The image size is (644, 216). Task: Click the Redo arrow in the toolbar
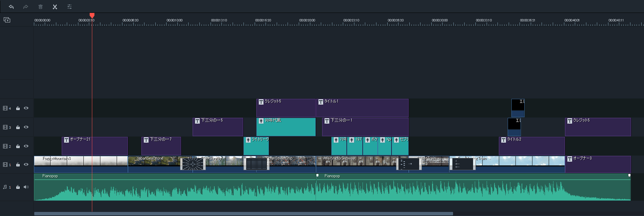point(26,7)
